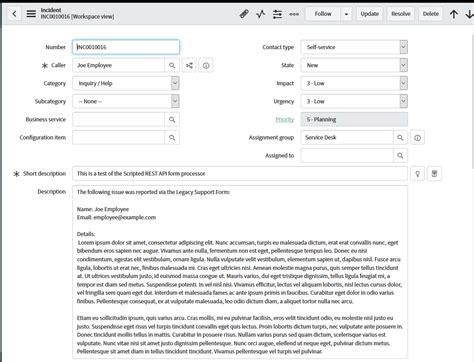Screen dimensions: 474x362
Task: Go back using the header back arrow
Action: tap(14, 14)
